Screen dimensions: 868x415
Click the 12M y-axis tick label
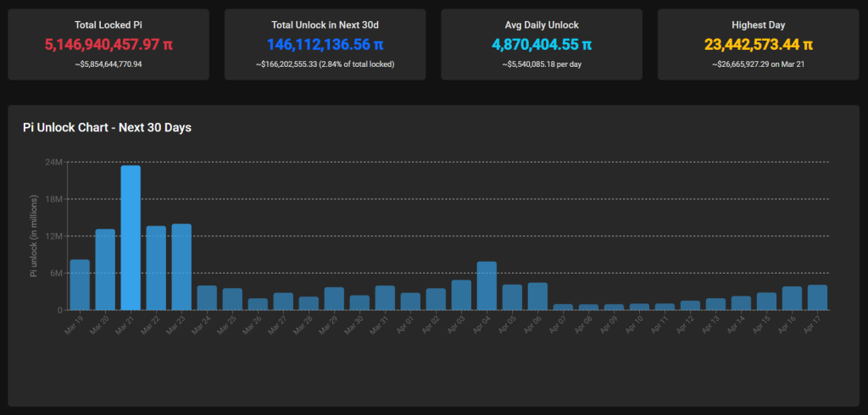[x=53, y=236]
